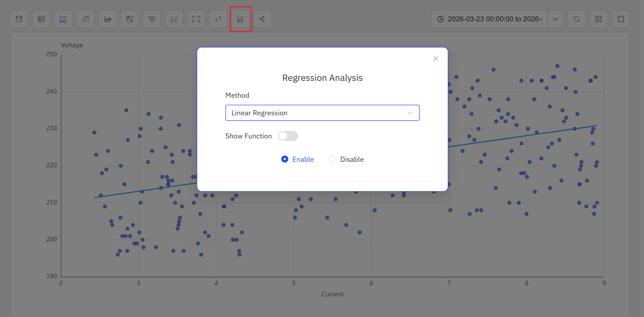Reset the chart zoom level

point(152,19)
